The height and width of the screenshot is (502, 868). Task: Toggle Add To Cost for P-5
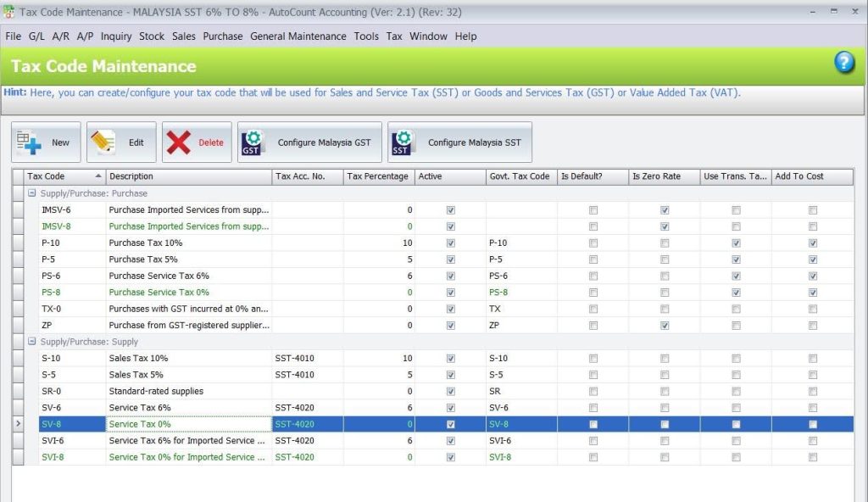click(813, 259)
